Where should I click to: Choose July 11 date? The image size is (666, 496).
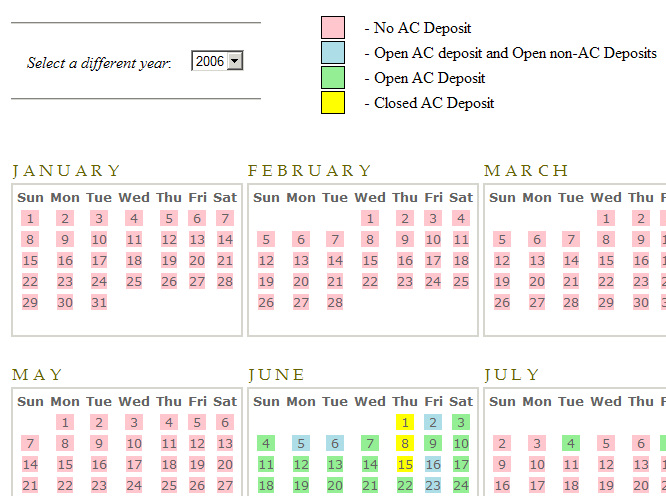click(571, 465)
